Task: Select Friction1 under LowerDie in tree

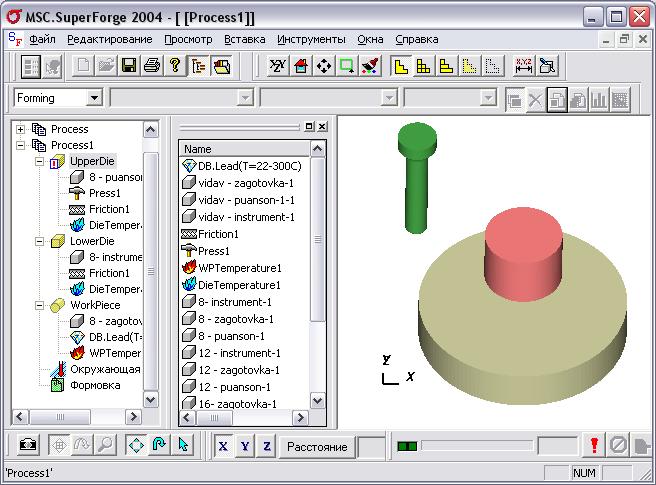Action: click(x=109, y=273)
